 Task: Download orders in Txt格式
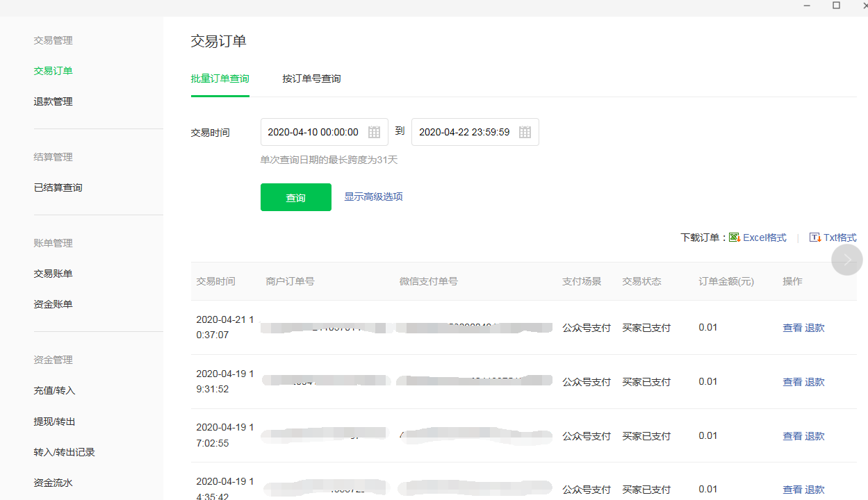(840, 237)
